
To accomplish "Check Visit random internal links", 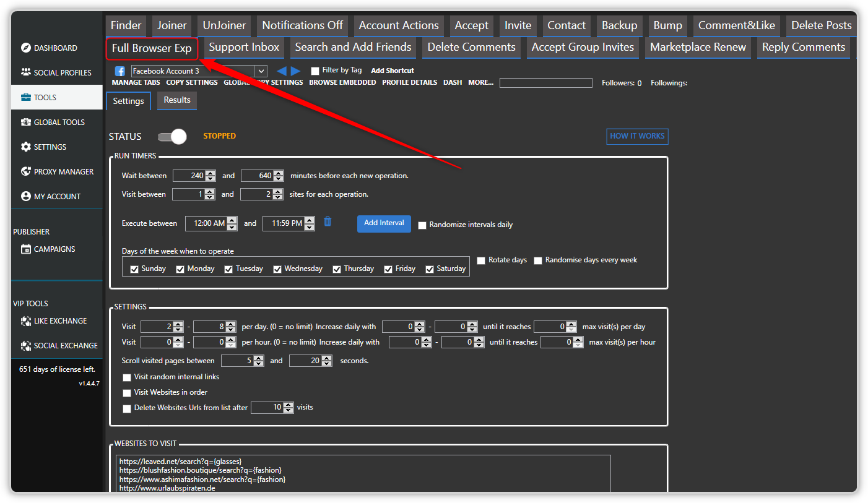I will tap(127, 377).
